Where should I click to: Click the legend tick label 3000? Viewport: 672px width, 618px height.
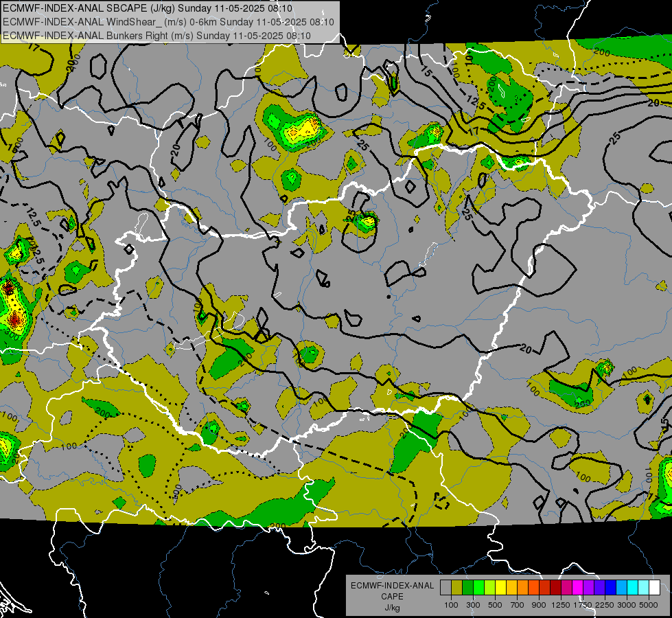point(627,605)
